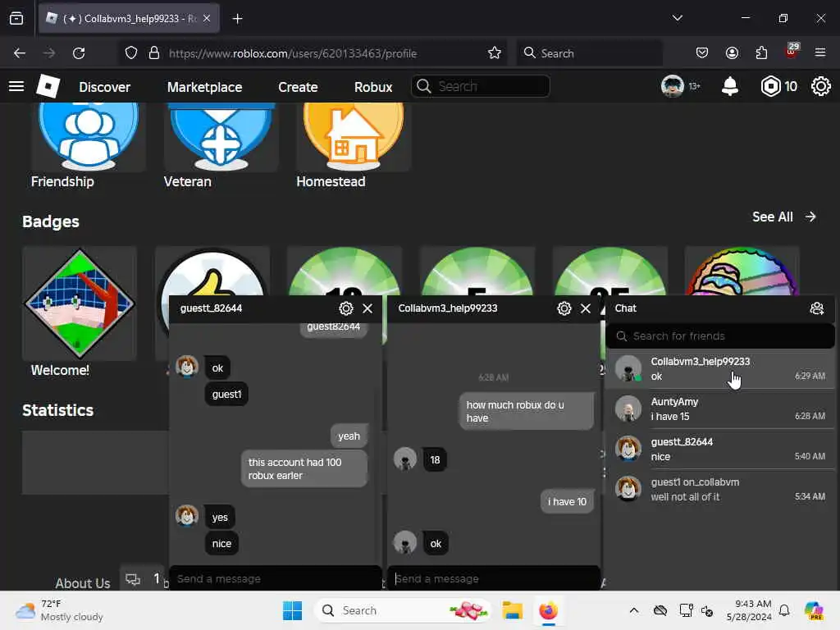The image size is (840, 630).
Task: Open clock and date 9:43 AM
Action: click(x=749, y=610)
